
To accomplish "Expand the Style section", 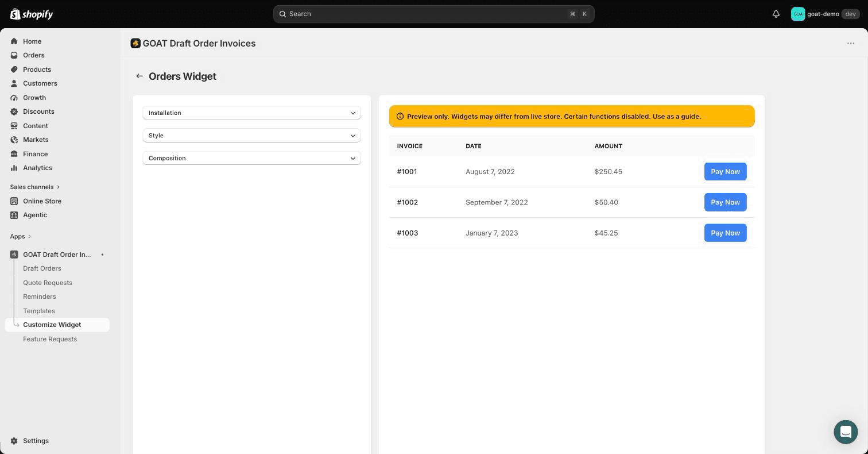I will (251, 136).
